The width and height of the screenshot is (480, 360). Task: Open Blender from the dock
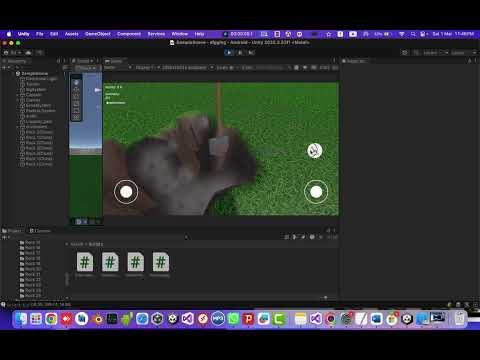click(x=98, y=319)
